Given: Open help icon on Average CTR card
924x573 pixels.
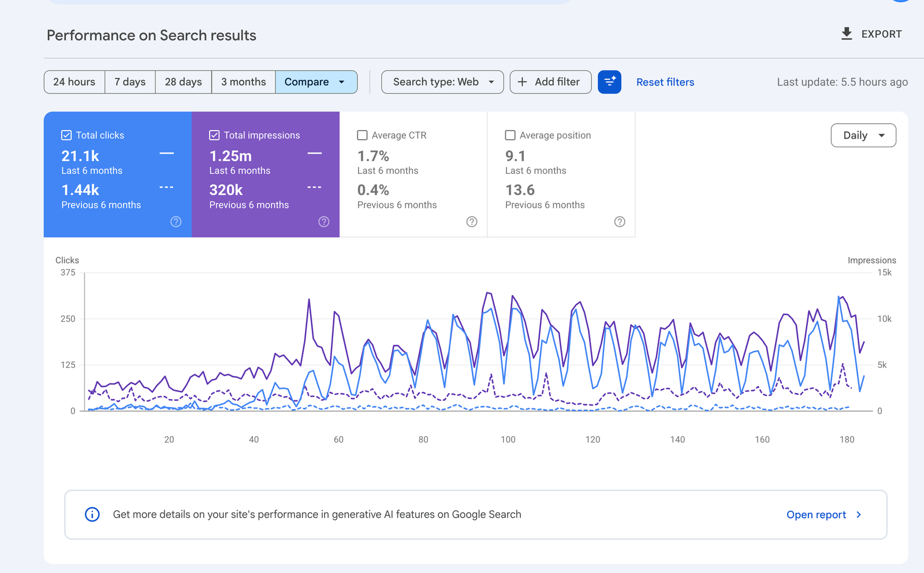Looking at the screenshot, I should pos(472,222).
